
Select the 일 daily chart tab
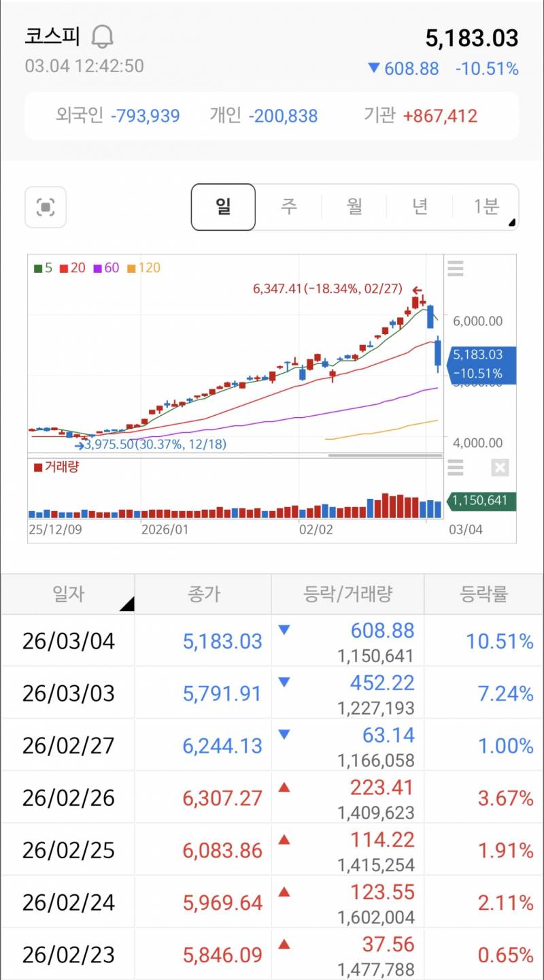[223, 207]
